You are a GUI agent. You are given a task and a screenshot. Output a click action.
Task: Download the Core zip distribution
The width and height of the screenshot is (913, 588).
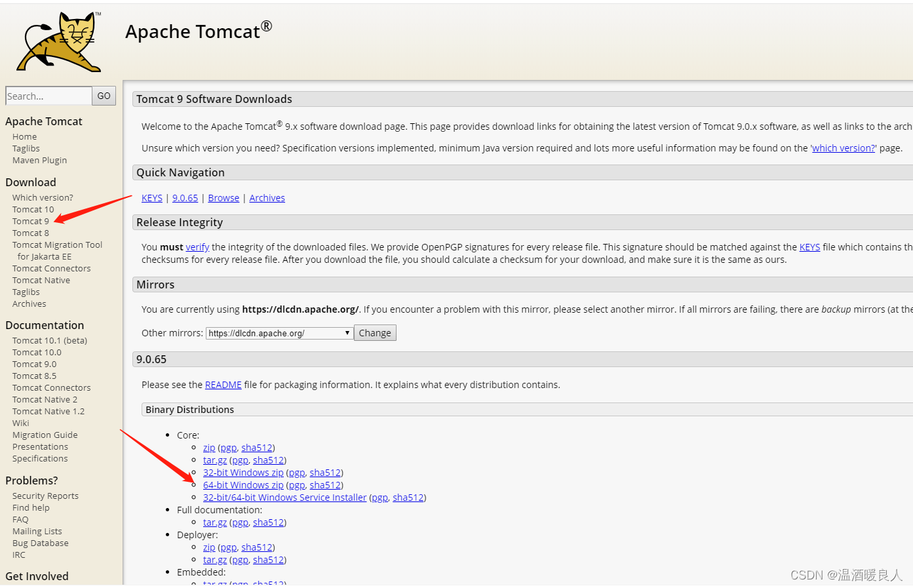coord(209,448)
